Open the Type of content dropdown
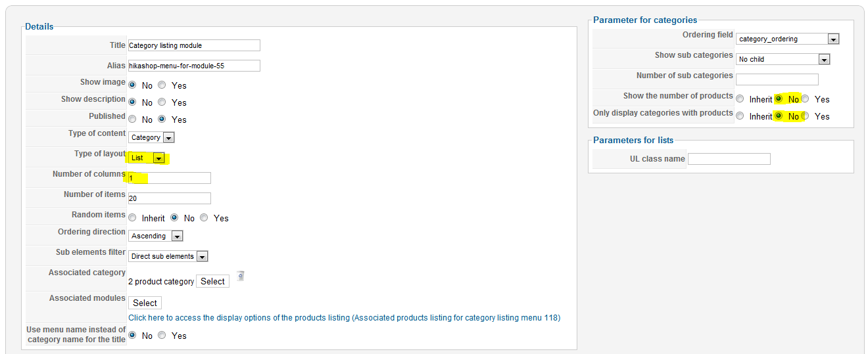 click(151, 137)
